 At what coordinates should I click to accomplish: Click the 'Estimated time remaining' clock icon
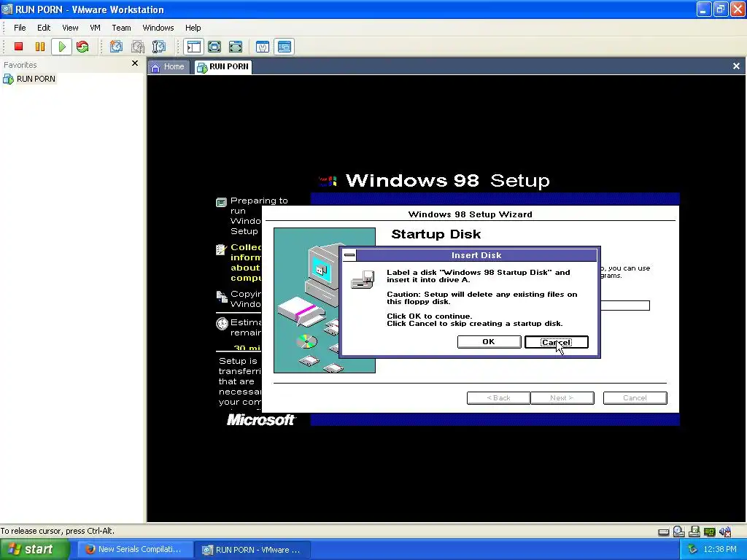click(x=222, y=324)
